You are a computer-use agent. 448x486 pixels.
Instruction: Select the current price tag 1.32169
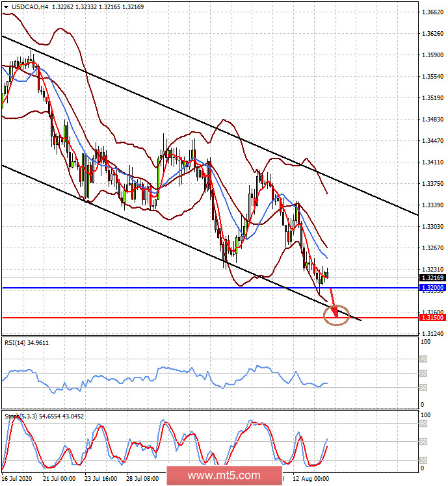pyautogui.click(x=433, y=277)
